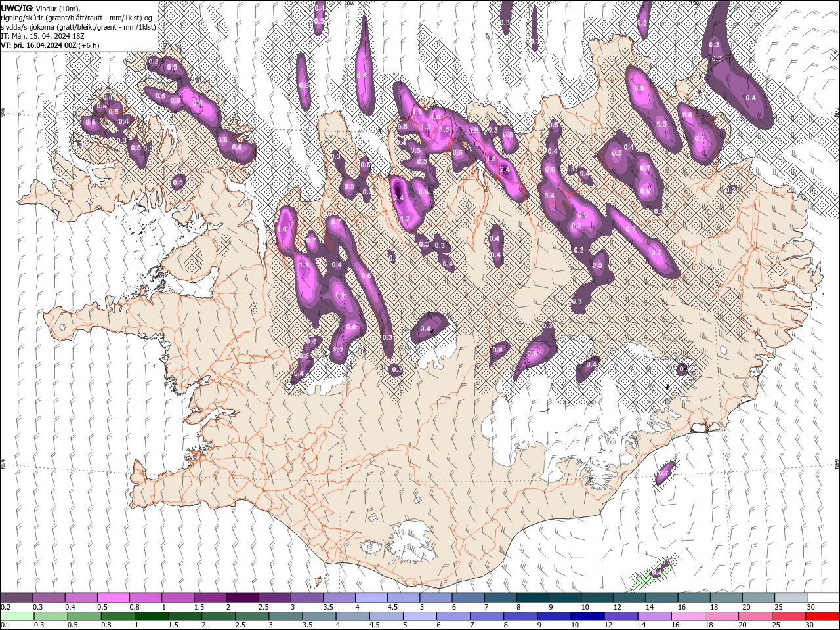Select the 25–30 rain legend swatch
This screenshot has height=630, width=840.
[x=790, y=616]
